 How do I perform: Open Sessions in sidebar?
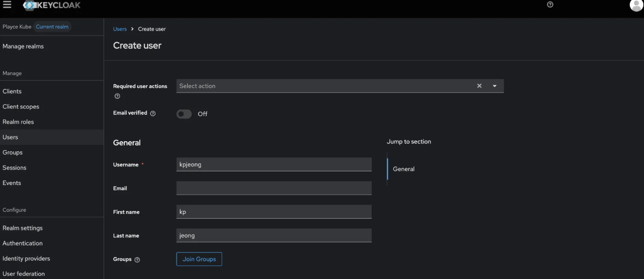(52, 168)
